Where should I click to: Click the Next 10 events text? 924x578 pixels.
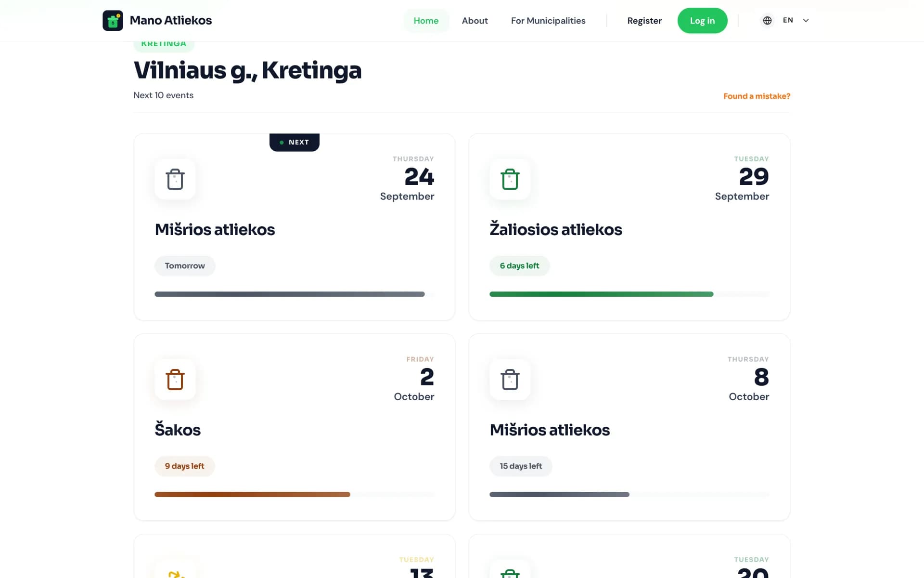pyautogui.click(x=164, y=95)
